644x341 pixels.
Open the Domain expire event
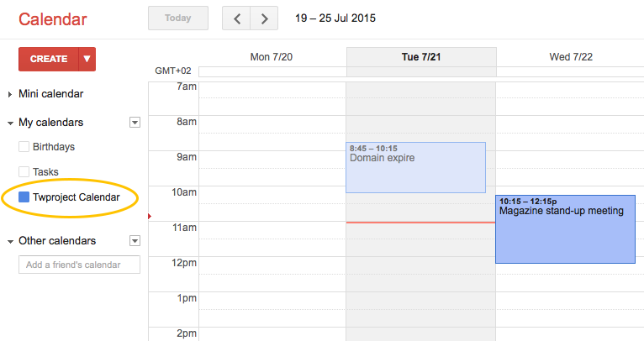(x=415, y=167)
